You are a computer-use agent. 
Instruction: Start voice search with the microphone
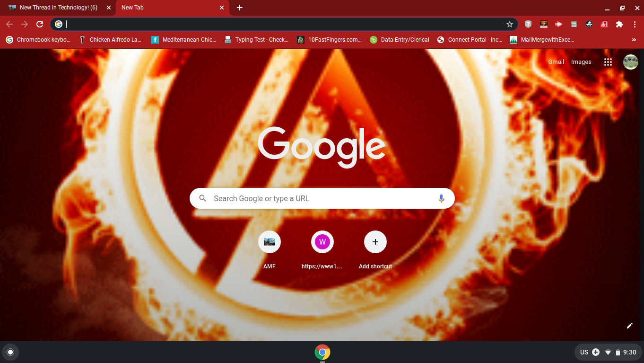[441, 198]
